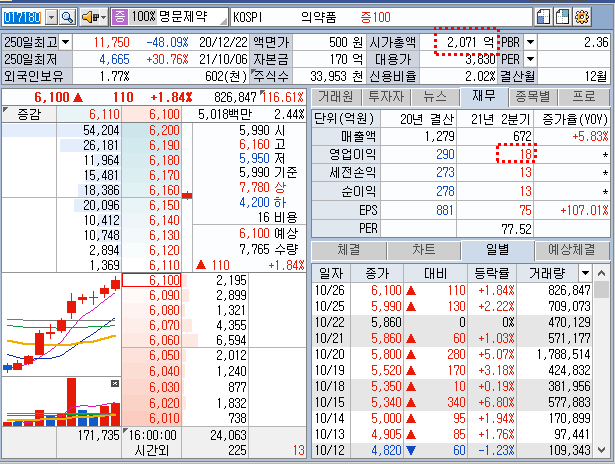Click the stock search magnifier icon

coord(67,17)
